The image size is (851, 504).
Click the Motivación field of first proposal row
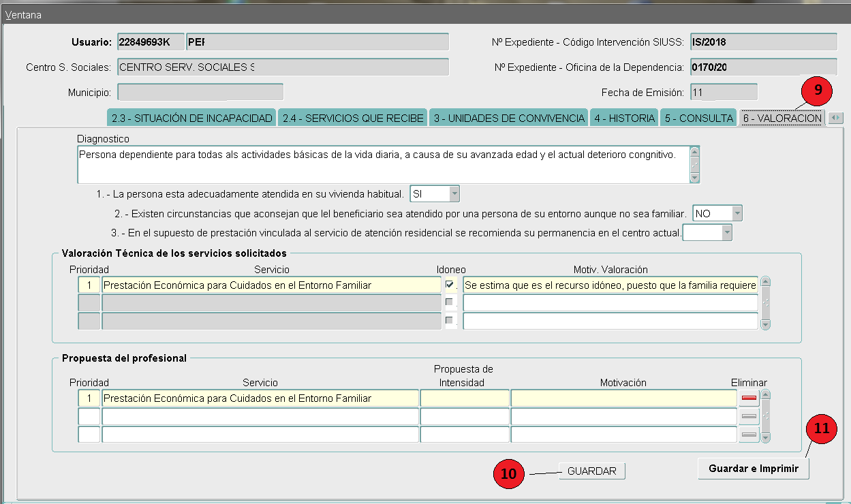[623, 398]
